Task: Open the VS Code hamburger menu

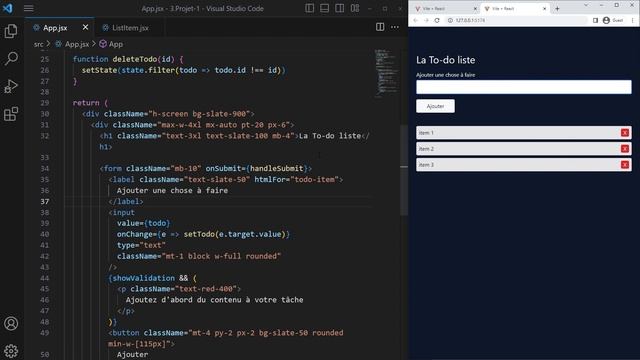Action: pyautogui.click(x=29, y=8)
